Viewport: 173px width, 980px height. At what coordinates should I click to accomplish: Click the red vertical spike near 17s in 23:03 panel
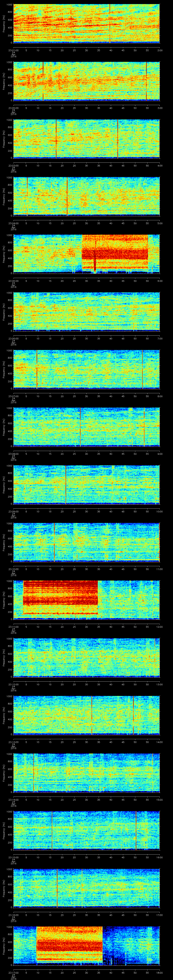[56, 139]
